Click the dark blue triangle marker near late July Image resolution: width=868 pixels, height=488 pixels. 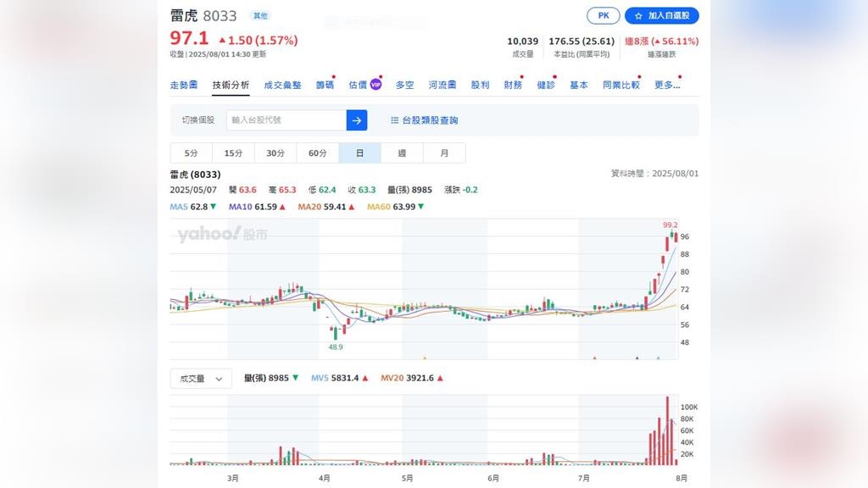pyautogui.click(x=637, y=358)
